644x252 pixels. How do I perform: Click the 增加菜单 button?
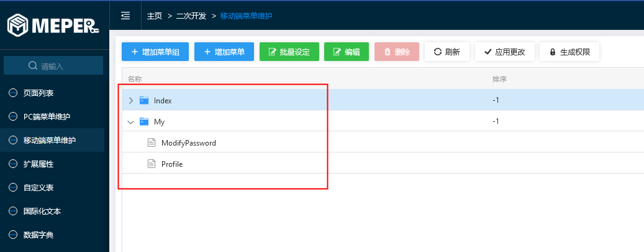(224, 52)
